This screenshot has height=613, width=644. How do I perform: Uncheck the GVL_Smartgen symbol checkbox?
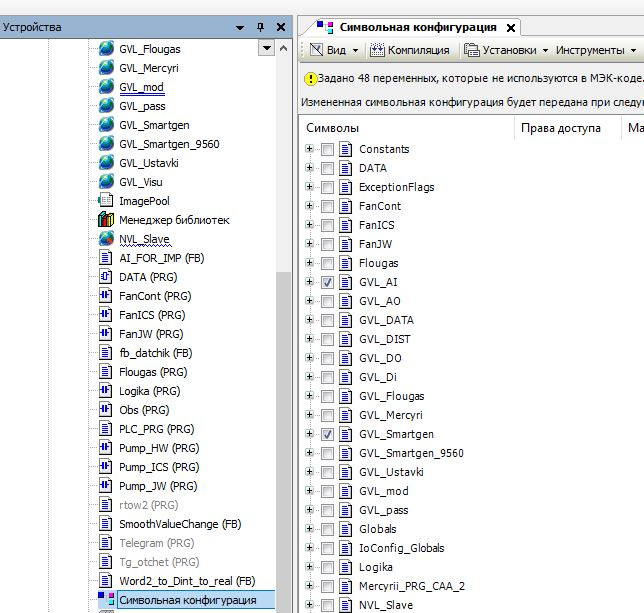point(328,435)
